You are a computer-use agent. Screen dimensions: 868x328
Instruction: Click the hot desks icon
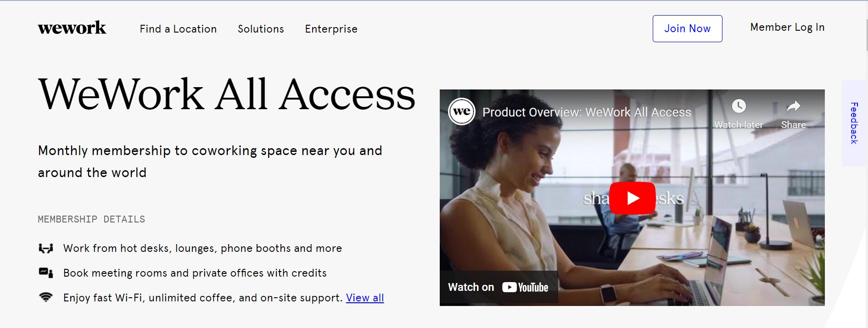click(x=45, y=248)
